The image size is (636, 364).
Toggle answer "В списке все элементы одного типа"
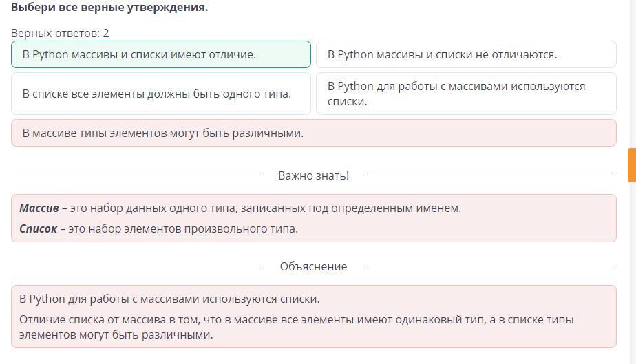tap(160, 94)
